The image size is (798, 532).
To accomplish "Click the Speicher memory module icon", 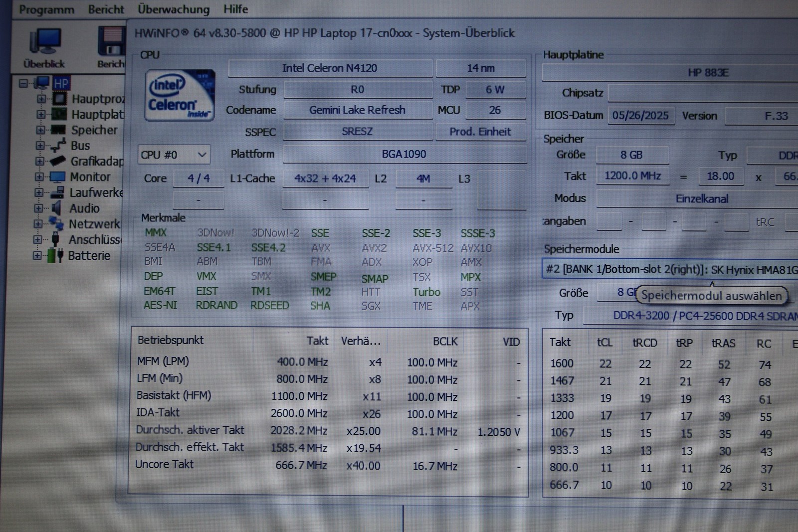I will click(58, 130).
